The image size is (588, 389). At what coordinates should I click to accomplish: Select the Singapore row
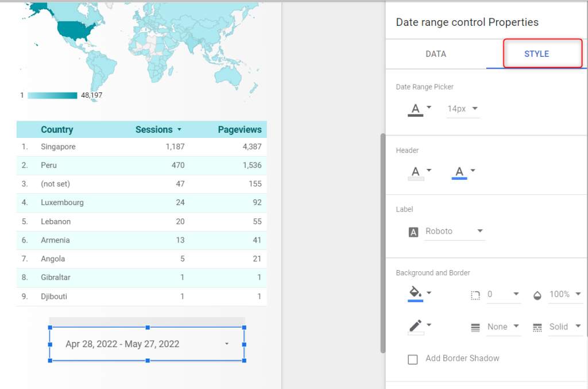(142, 147)
